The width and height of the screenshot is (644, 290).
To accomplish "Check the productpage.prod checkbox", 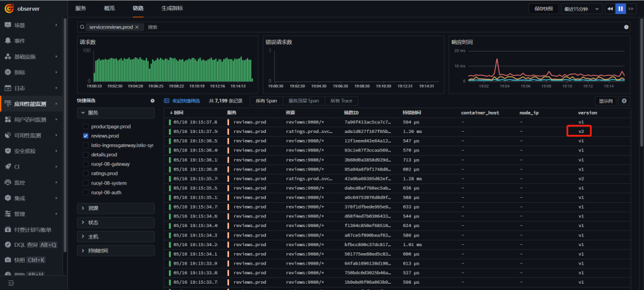I will (85, 127).
